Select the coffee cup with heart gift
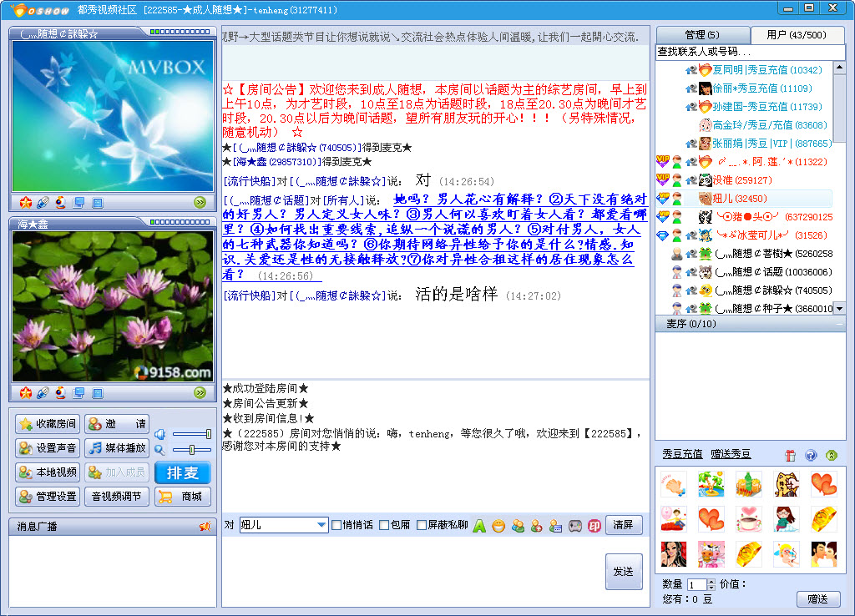This screenshot has width=855, height=616. pyautogui.click(x=749, y=519)
